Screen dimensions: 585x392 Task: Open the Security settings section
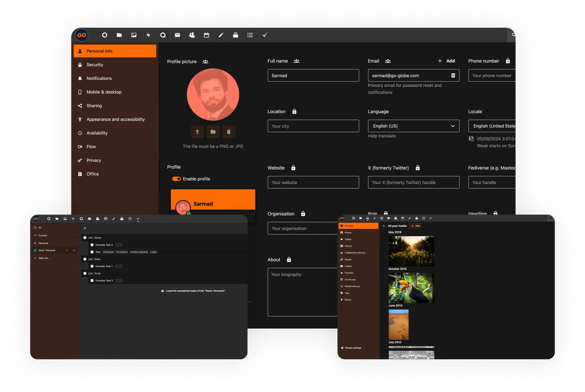click(x=95, y=65)
